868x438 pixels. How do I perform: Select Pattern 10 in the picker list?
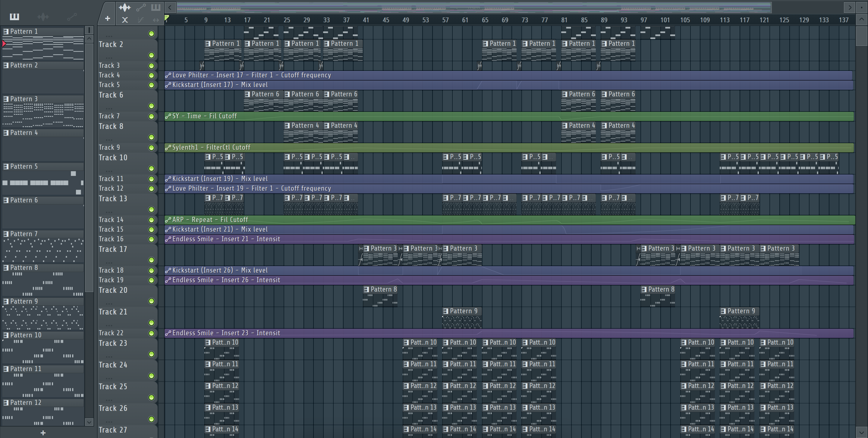tap(43, 335)
